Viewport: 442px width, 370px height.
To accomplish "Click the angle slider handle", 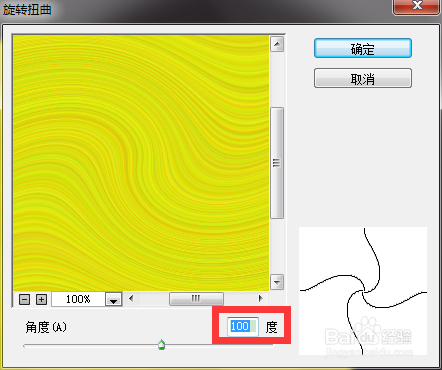I will (x=162, y=345).
